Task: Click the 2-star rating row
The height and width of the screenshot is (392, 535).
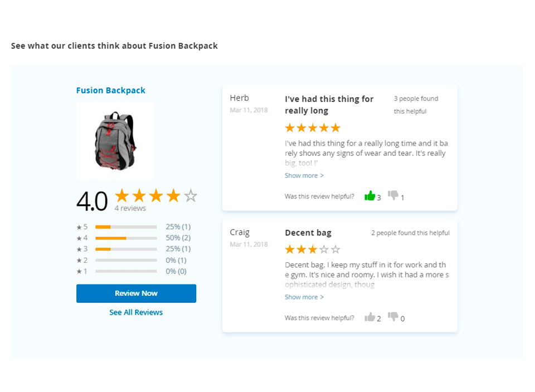Action: [126, 260]
